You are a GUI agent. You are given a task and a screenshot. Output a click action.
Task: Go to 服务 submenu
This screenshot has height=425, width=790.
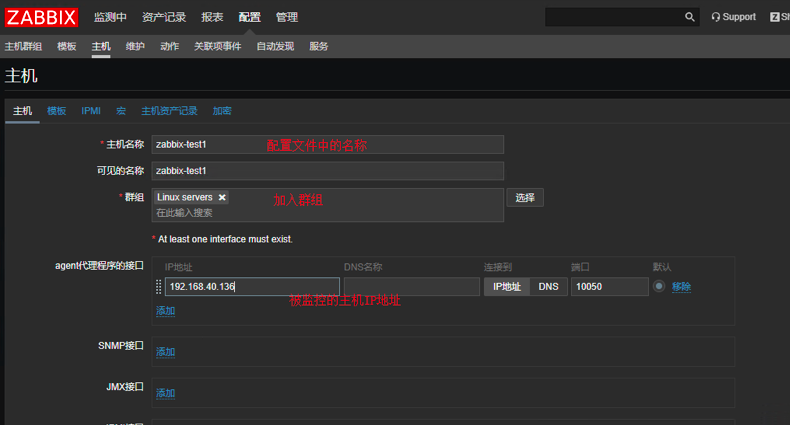pyautogui.click(x=318, y=46)
